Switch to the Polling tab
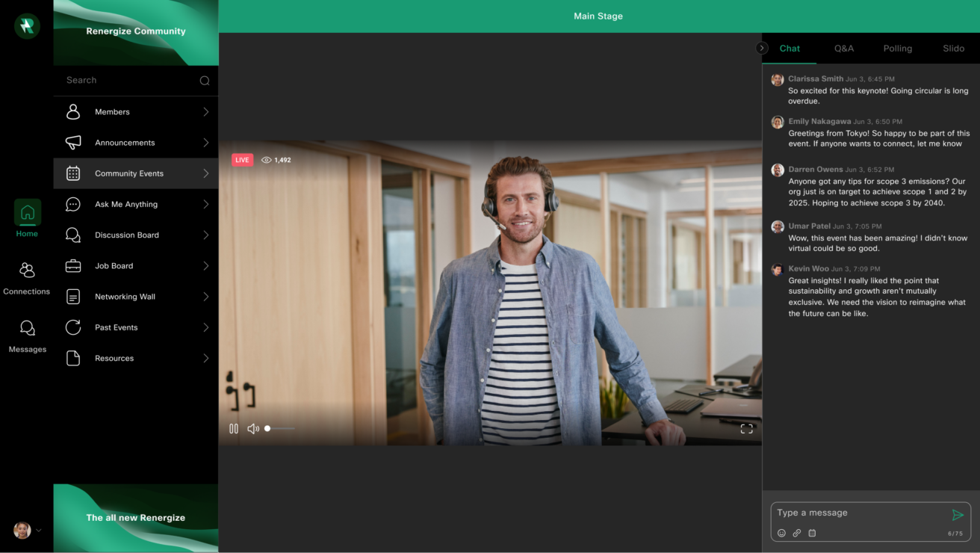This screenshot has height=553, width=980. point(898,49)
